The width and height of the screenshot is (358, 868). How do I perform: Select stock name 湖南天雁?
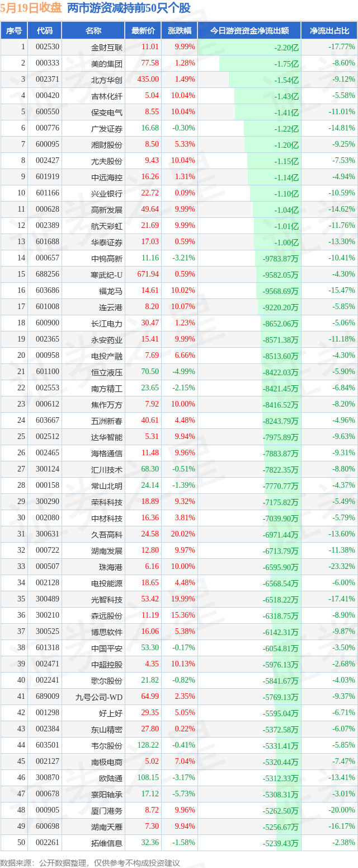107,827
